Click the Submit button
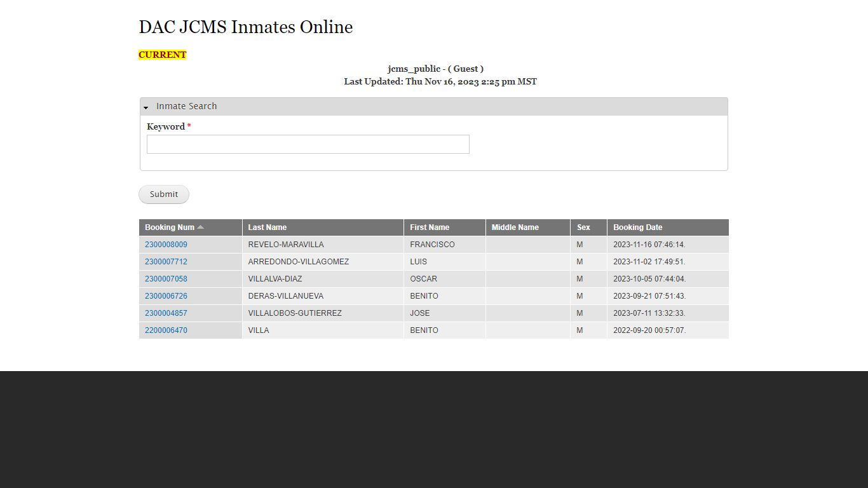The height and width of the screenshot is (488, 868). pyautogui.click(x=164, y=194)
